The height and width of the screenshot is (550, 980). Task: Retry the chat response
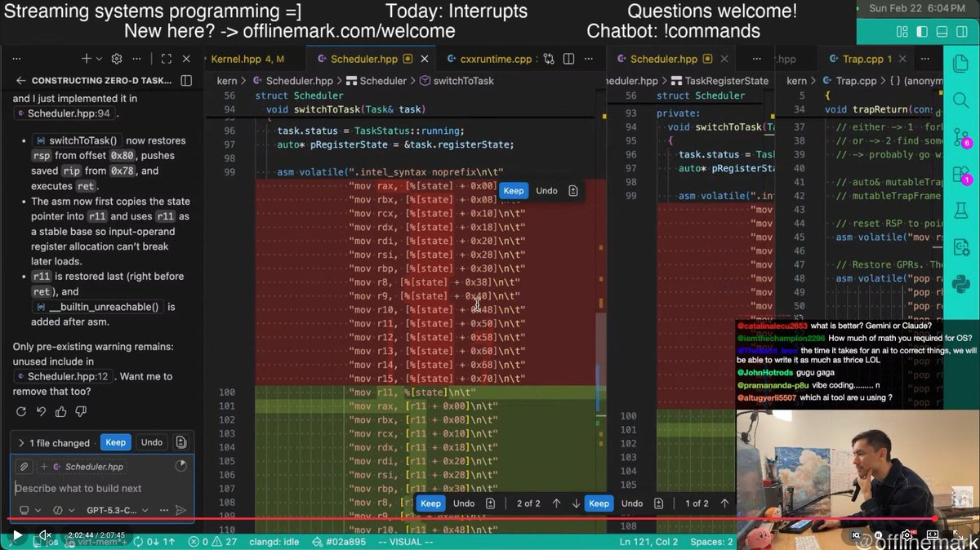(20, 412)
